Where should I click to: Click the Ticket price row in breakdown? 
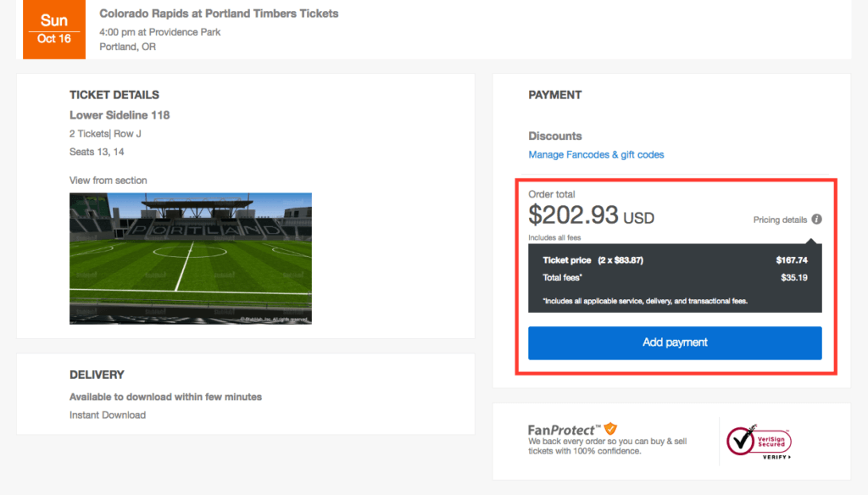[675, 260]
